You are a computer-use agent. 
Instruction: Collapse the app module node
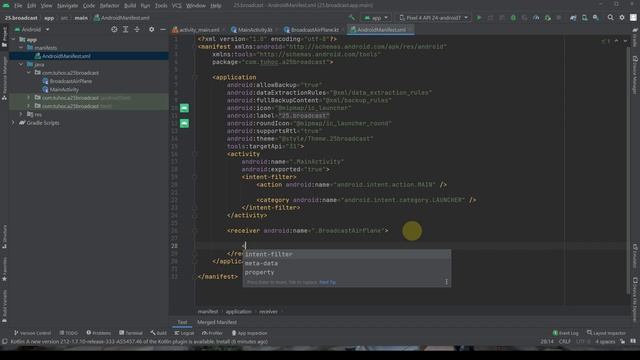(x=13, y=40)
